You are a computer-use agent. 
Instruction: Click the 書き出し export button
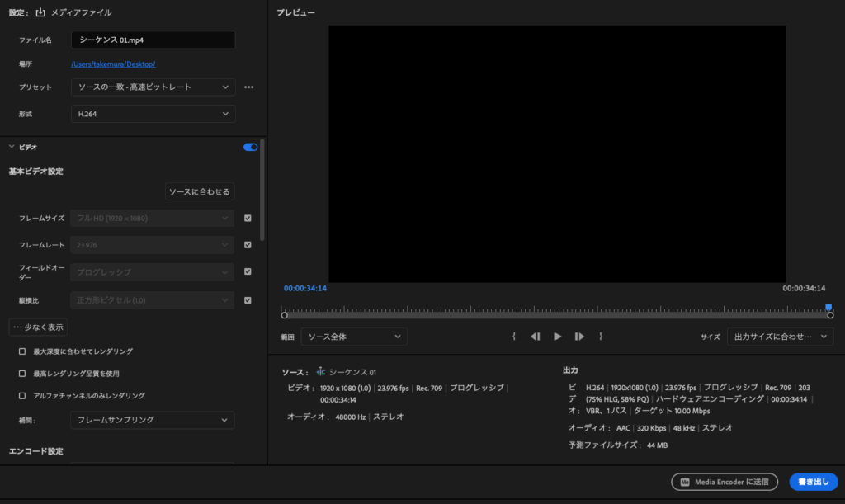coord(813,482)
